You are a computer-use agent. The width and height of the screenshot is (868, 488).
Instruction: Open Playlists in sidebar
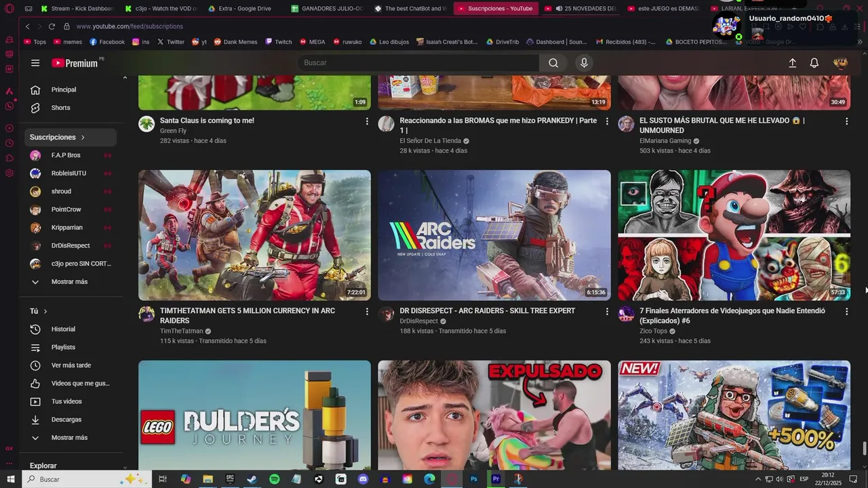(x=71, y=347)
